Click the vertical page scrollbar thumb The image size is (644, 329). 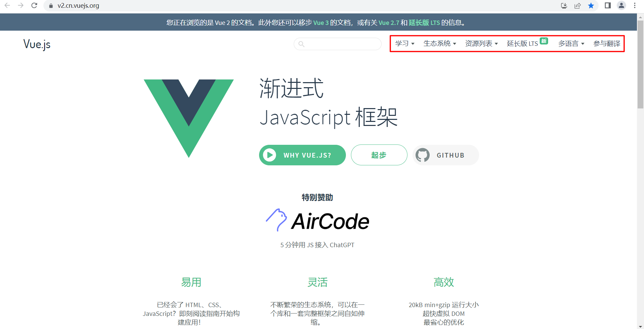click(x=641, y=64)
